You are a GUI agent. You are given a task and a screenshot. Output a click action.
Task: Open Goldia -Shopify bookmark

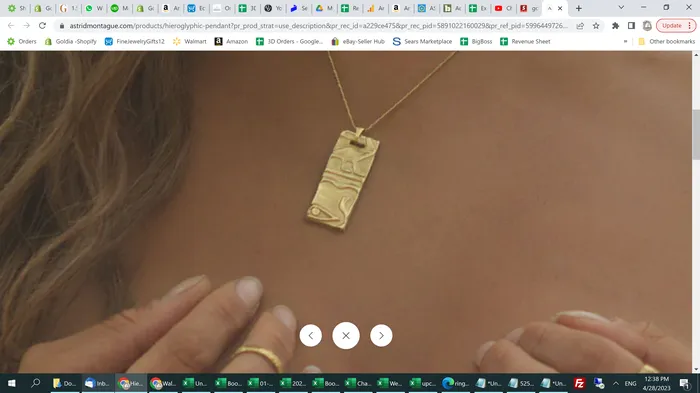click(x=71, y=42)
